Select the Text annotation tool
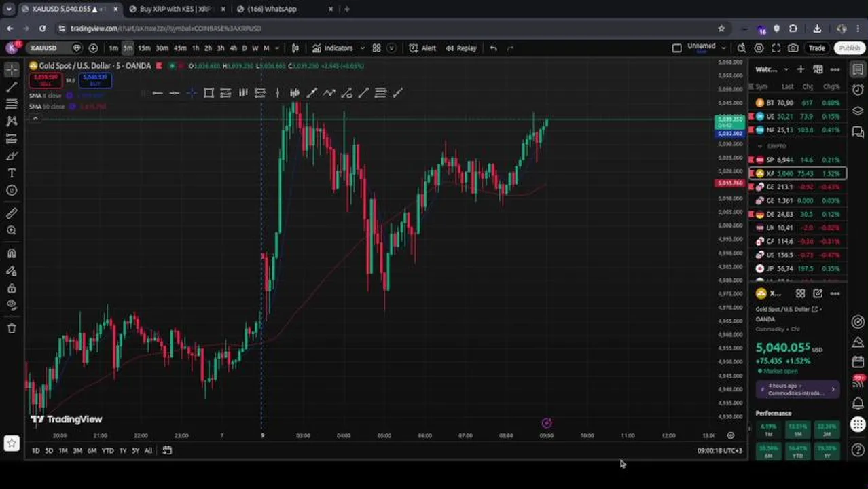Image resolution: width=868 pixels, height=489 pixels. [12, 173]
